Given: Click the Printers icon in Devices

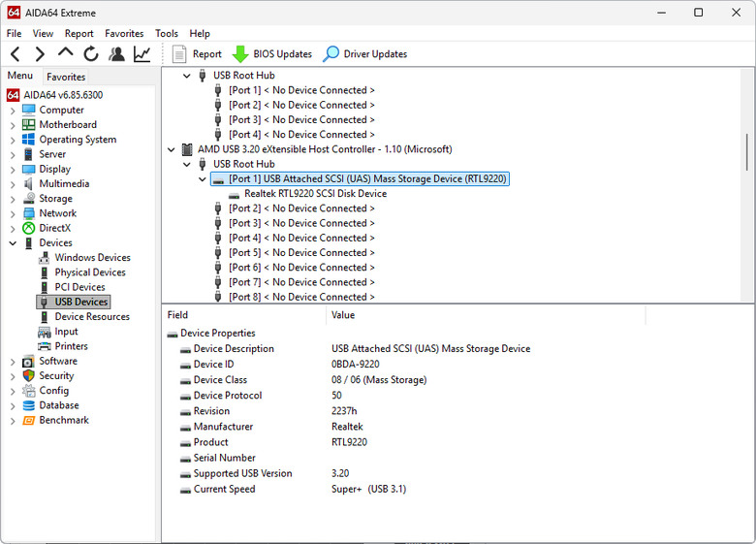Looking at the screenshot, I should pos(45,346).
